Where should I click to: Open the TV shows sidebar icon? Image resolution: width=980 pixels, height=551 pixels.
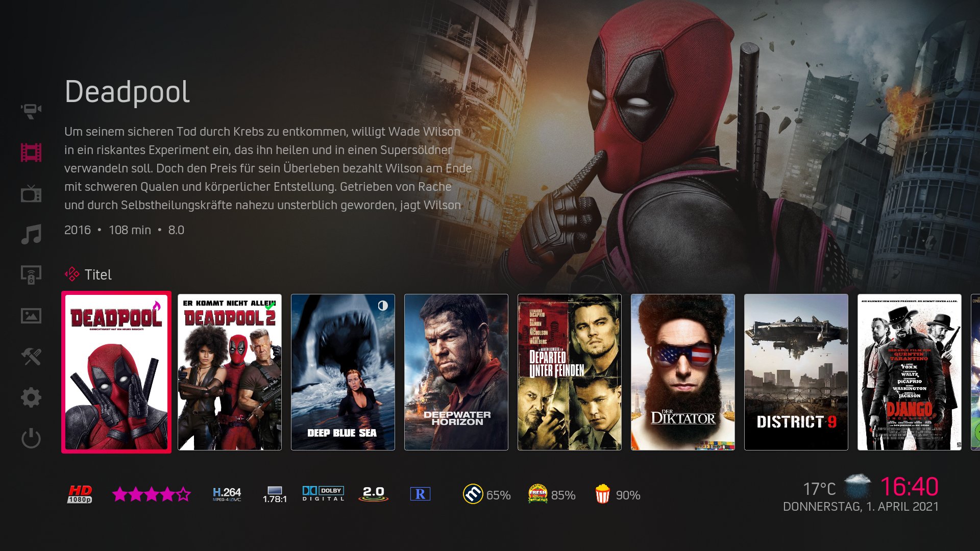coord(31,193)
